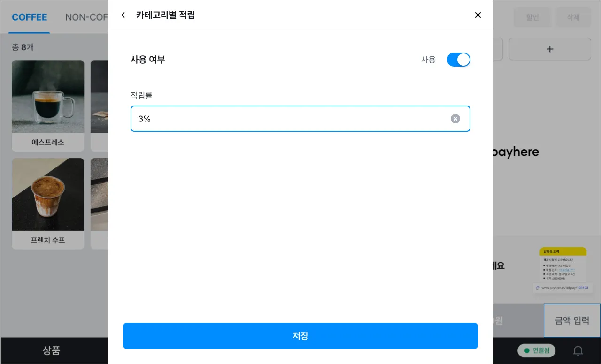Switch to the COFFEE tab
Viewport: 601px width, 364px height.
30,17
